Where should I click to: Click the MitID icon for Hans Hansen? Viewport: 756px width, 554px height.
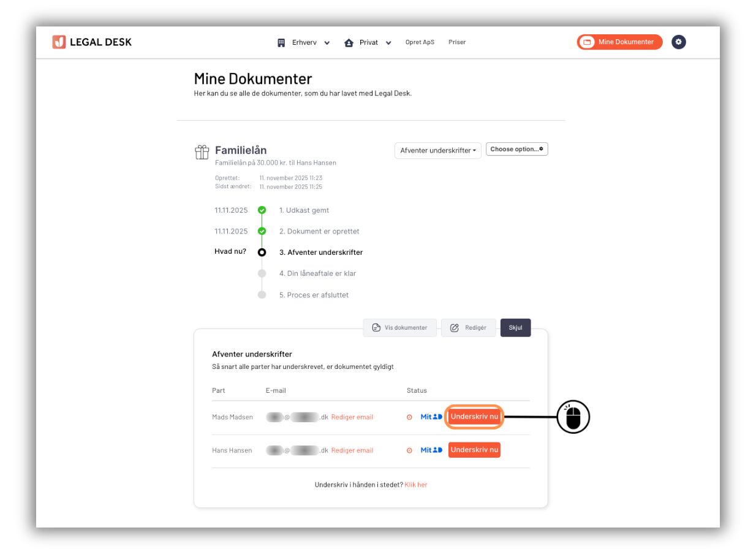point(431,450)
